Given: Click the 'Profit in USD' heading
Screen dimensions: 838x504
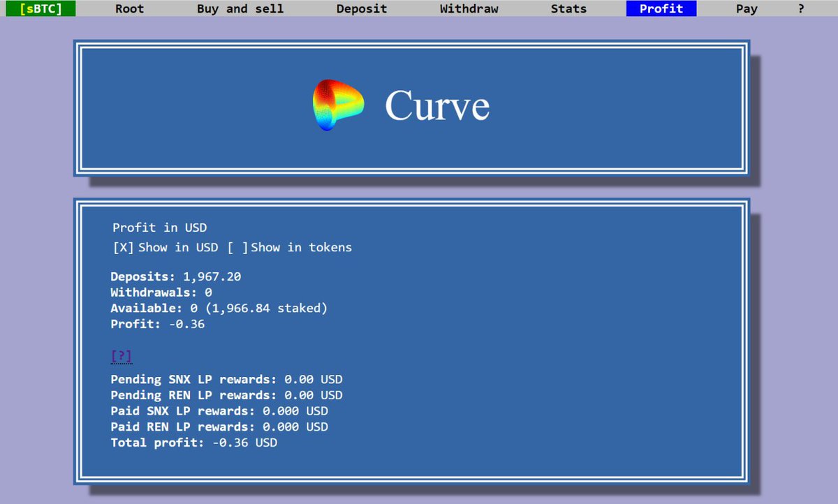Looking at the screenshot, I should point(160,228).
